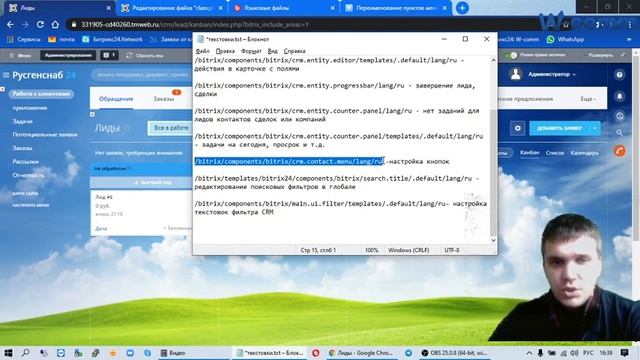Open Заказы in the left sidebar
This screenshot has height=360, width=640.
(22, 148)
